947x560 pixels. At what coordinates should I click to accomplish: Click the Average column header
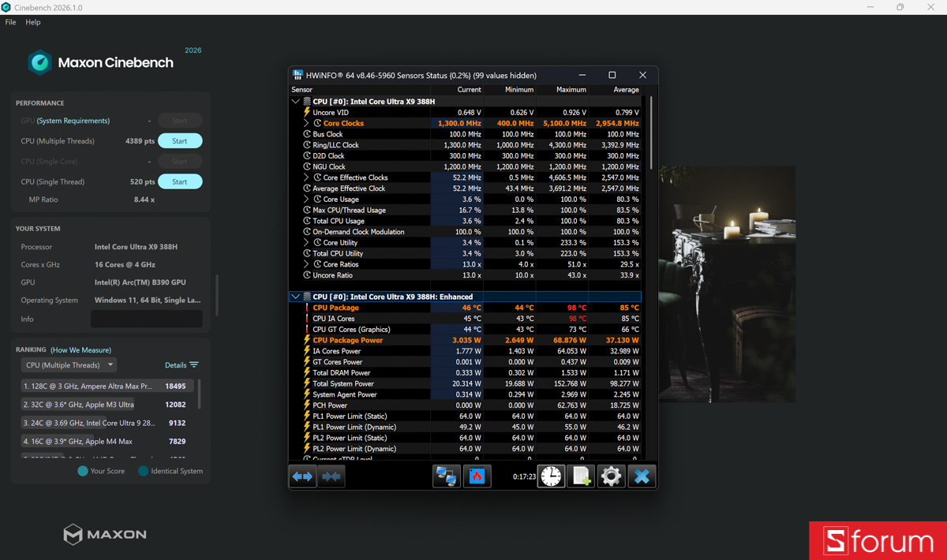pos(626,90)
